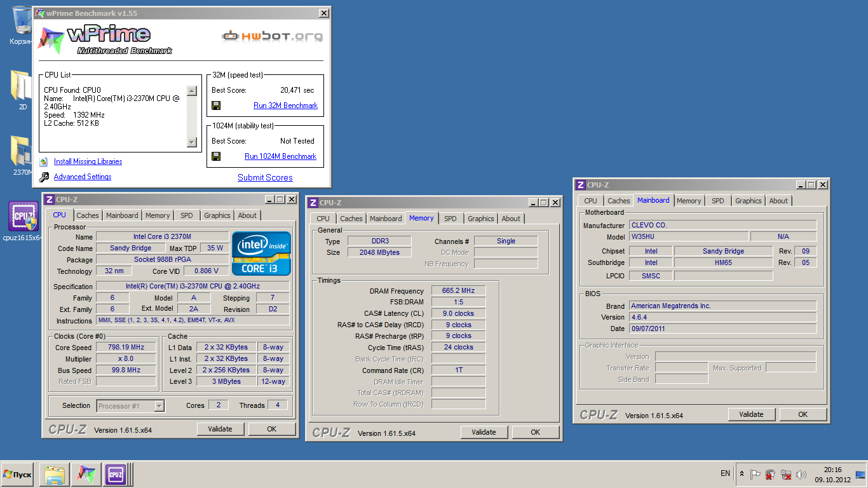The height and width of the screenshot is (488, 868).
Task: Click OK in the Mainboard window
Action: click(803, 414)
